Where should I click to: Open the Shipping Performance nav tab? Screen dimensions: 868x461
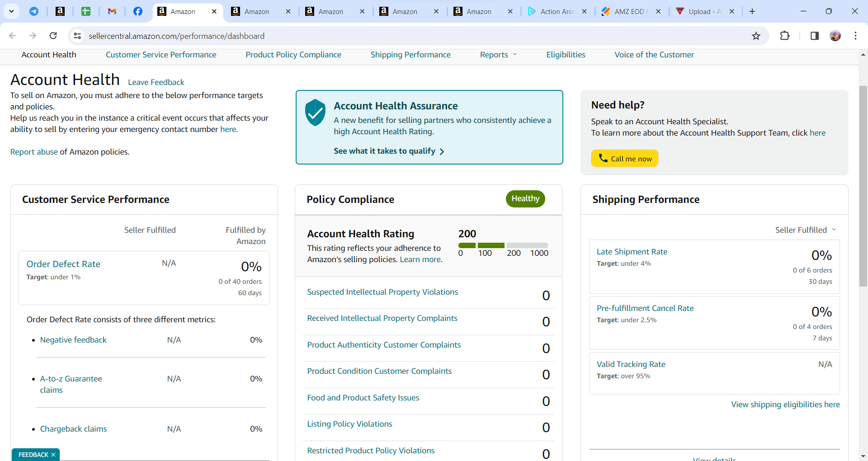coord(410,55)
